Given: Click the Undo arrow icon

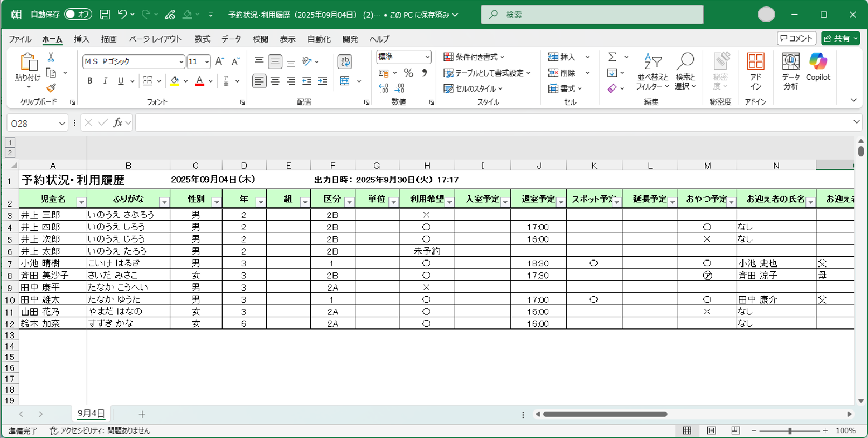Looking at the screenshot, I should (x=122, y=15).
